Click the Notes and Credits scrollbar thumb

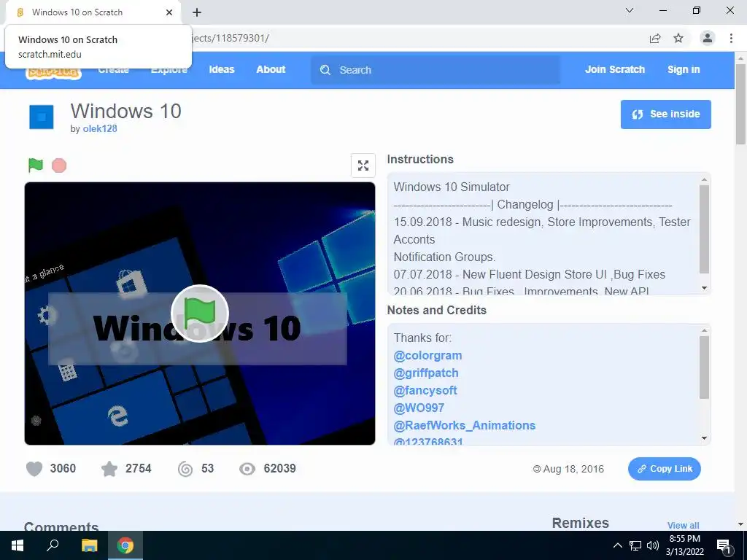coord(704,367)
